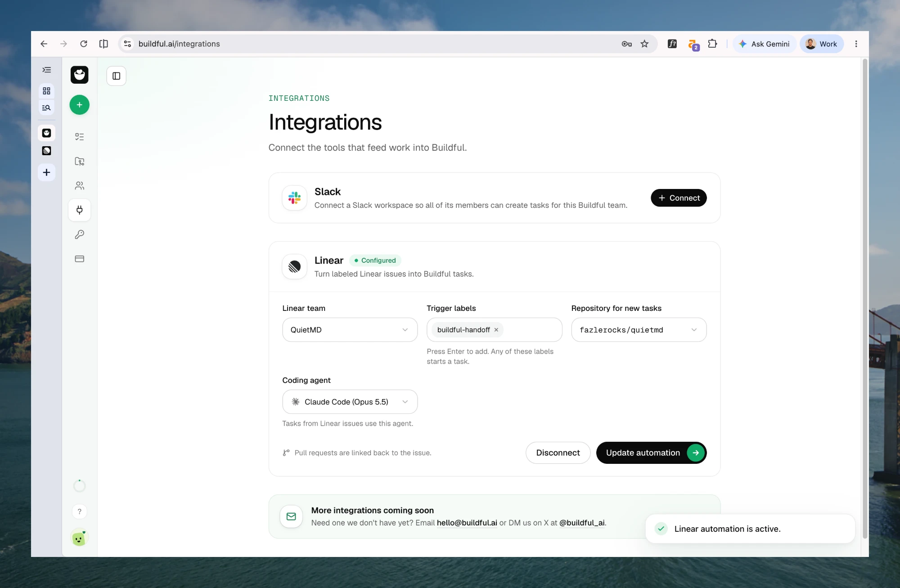This screenshot has width=900, height=588.
Task: Click Update automation button
Action: [x=651, y=453]
